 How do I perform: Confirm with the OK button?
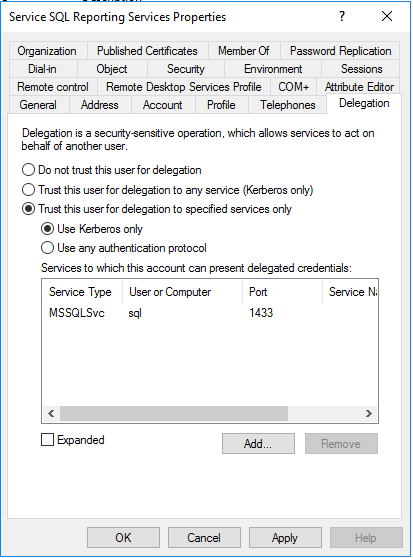point(123,538)
